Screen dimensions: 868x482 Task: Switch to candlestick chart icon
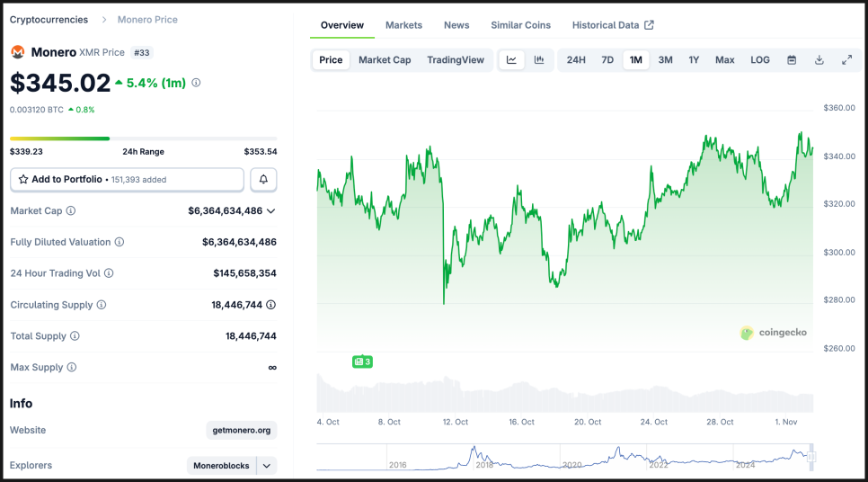click(x=539, y=60)
